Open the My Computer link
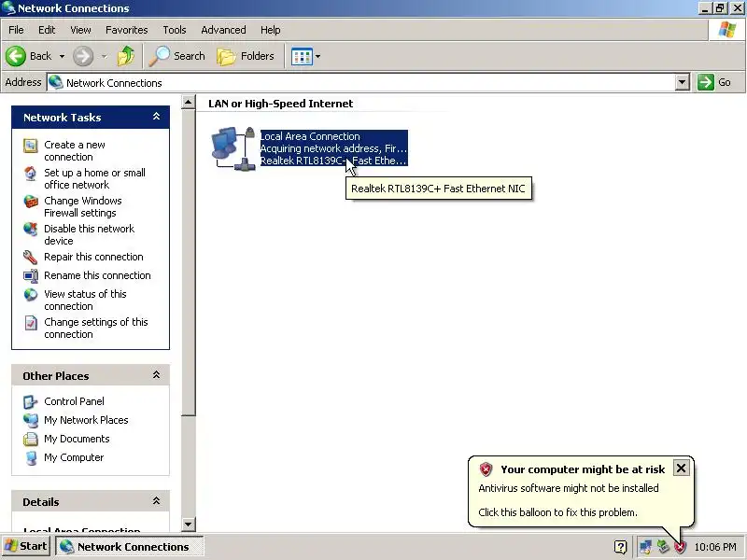The height and width of the screenshot is (560, 747). pyautogui.click(x=74, y=457)
